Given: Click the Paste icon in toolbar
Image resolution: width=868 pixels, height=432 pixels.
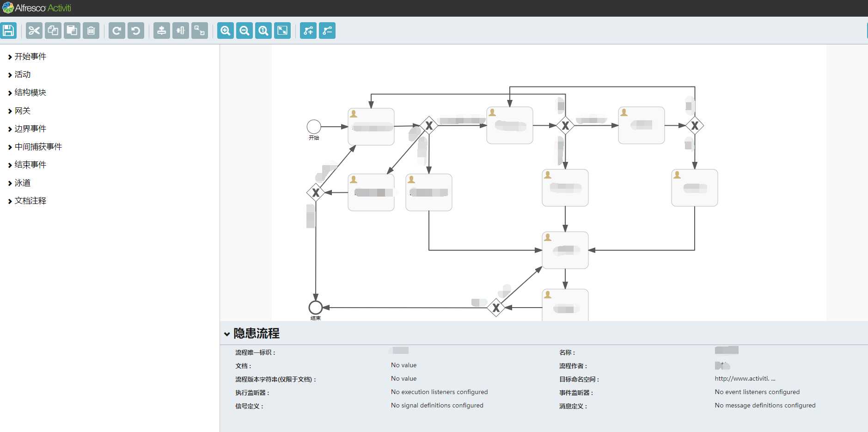Looking at the screenshot, I should click(72, 31).
